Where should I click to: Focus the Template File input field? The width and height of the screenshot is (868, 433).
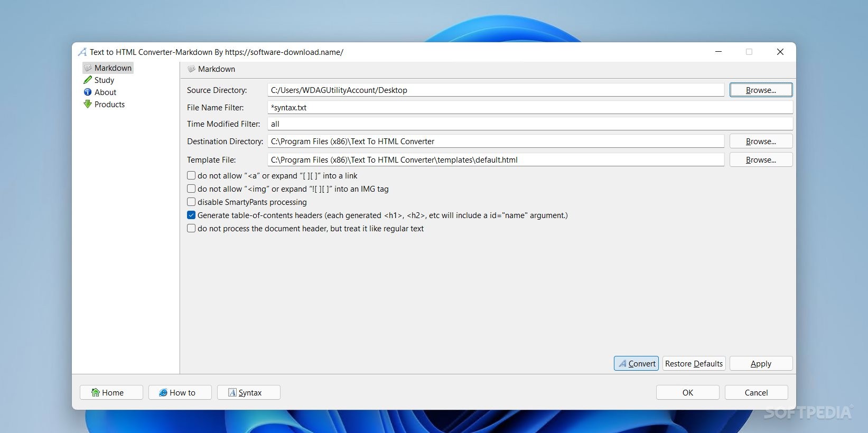[x=496, y=160]
